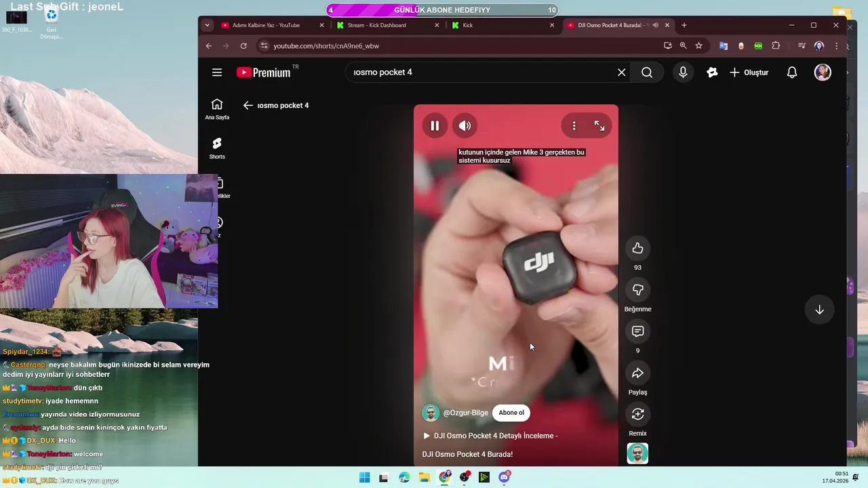Open File Explorer from the taskbar
This screenshot has width=868, height=488.
(425, 477)
